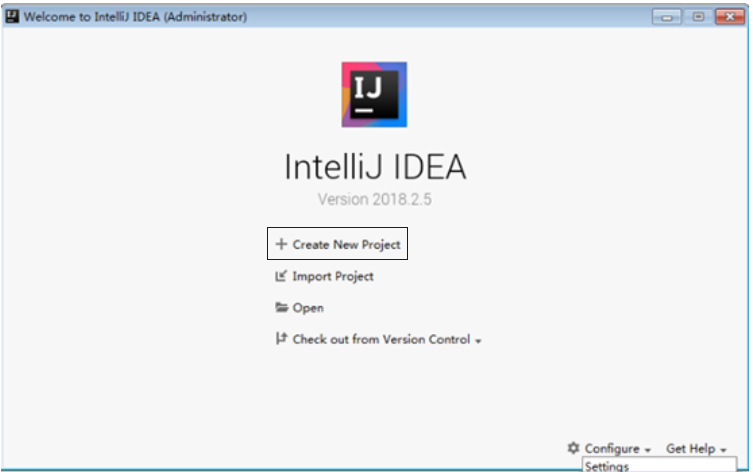This screenshot has width=753, height=472.
Task: Click the small IJ icon in title bar
Action: (12, 16)
